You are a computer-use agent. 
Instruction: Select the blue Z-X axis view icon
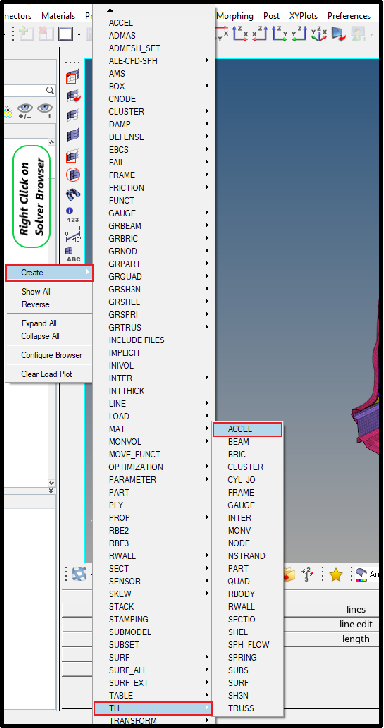240,33
